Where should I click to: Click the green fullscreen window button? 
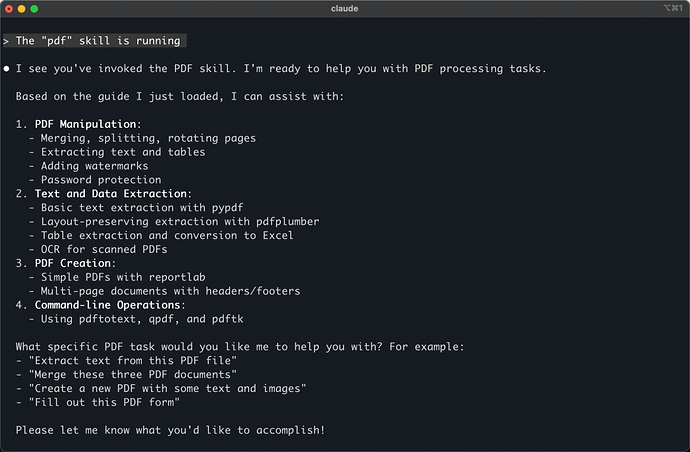pos(35,9)
